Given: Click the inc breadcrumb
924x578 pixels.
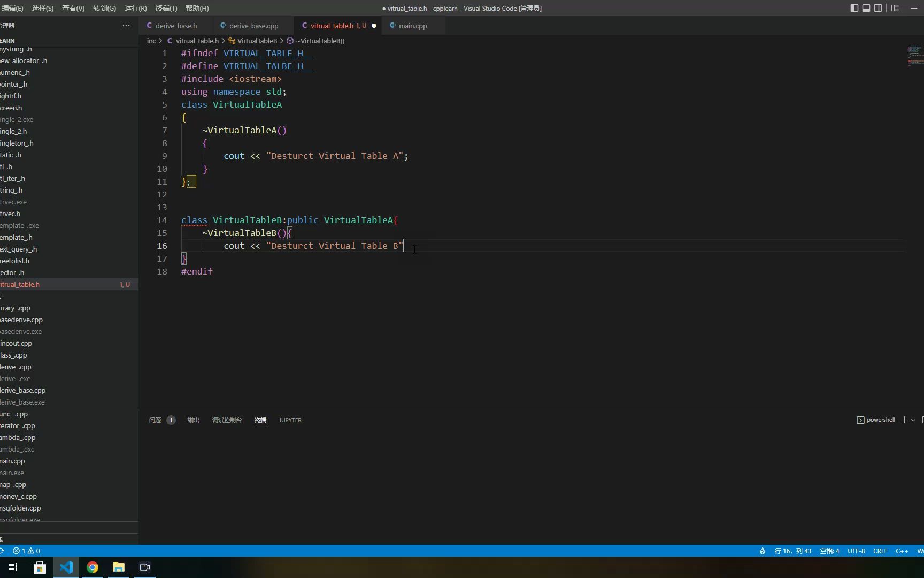Looking at the screenshot, I should pyautogui.click(x=151, y=41).
